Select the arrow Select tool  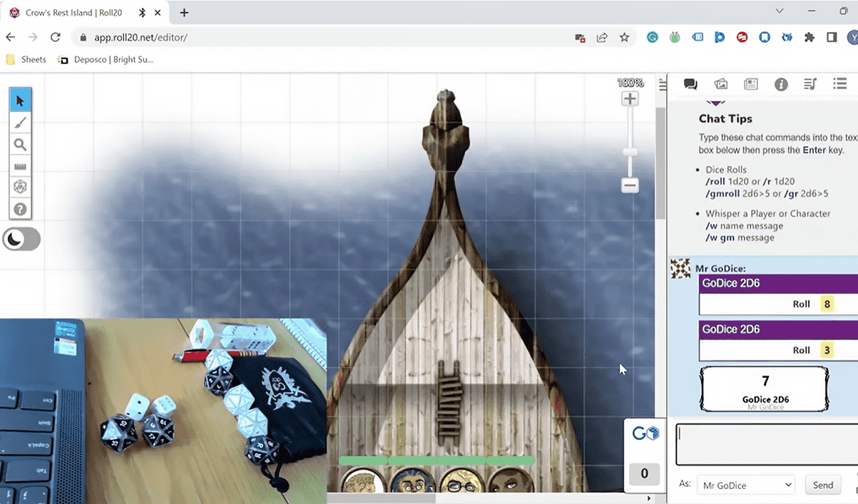(x=20, y=101)
